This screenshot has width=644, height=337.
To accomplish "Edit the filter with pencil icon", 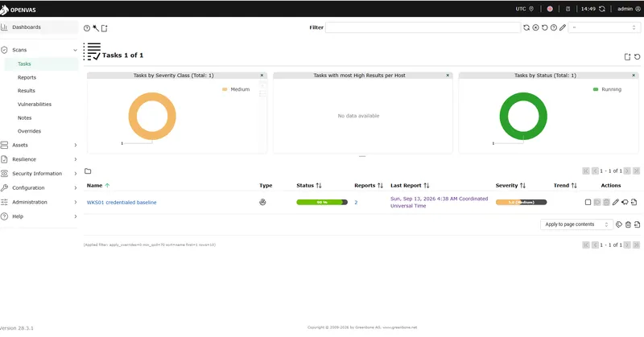I will click(563, 27).
